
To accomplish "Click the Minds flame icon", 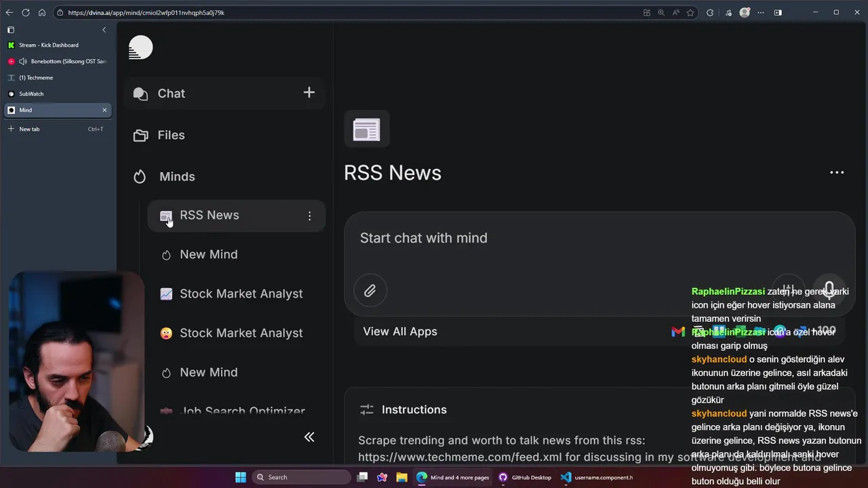I will (140, 177).
